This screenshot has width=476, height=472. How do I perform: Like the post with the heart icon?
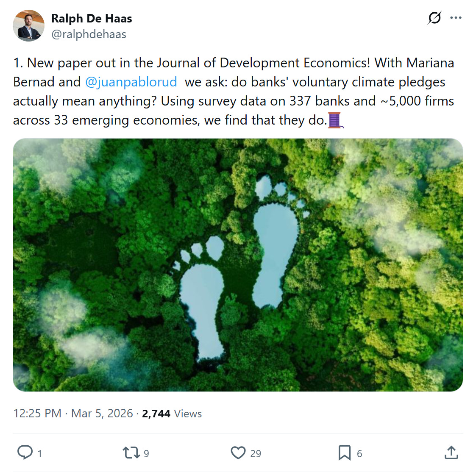238,453
